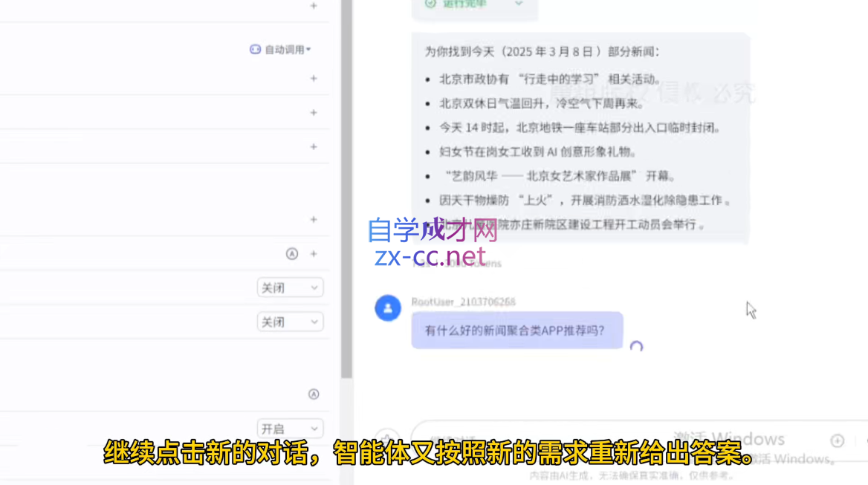Open the 开启 dropdown
This screenshot has height=485, width=868.
point(290,429)
